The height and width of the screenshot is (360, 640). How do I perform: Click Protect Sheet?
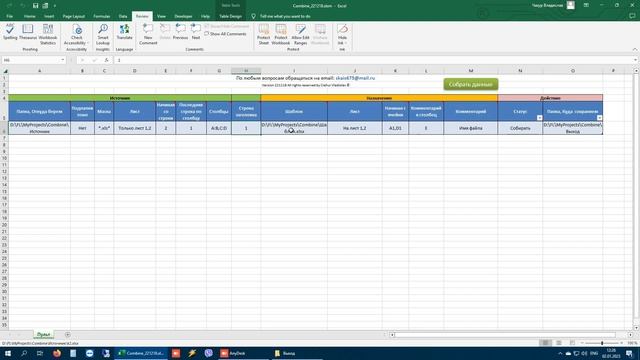264,34
